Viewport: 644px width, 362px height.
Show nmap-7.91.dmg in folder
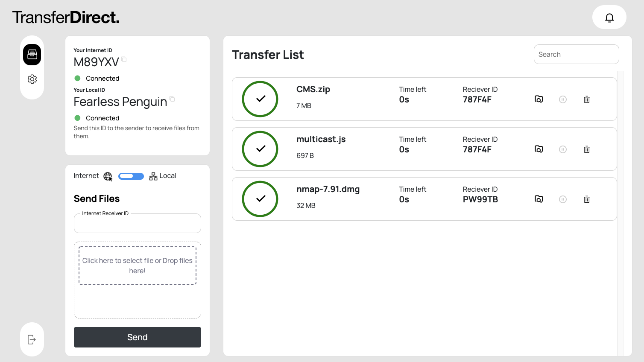click(539, 199)
